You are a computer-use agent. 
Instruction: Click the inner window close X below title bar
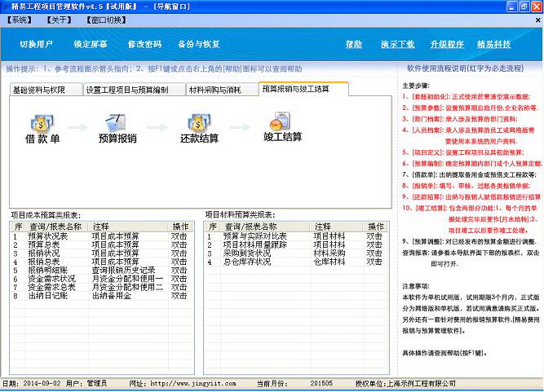tap(538, 20)
